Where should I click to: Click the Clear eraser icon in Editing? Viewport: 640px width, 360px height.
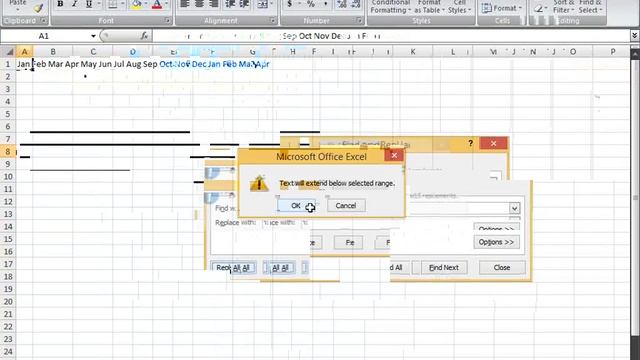tap(539, 8)
